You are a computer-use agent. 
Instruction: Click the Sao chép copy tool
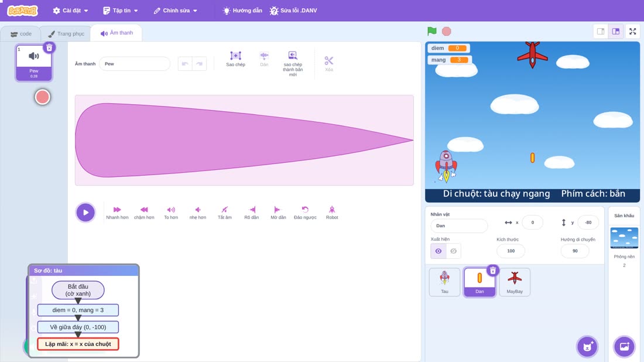235,59
